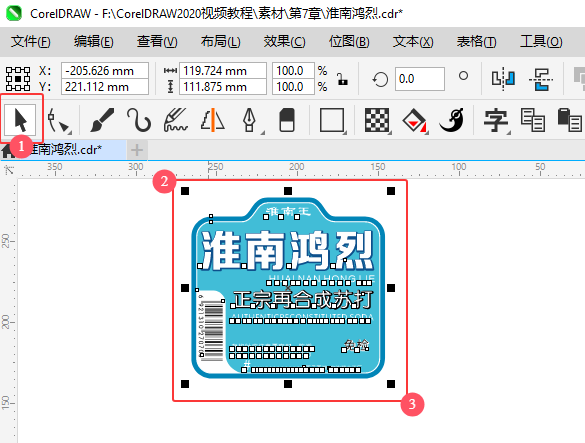Click the bottom-center selection handle
This screenshot has height=443, width=585.
(288, 384)
